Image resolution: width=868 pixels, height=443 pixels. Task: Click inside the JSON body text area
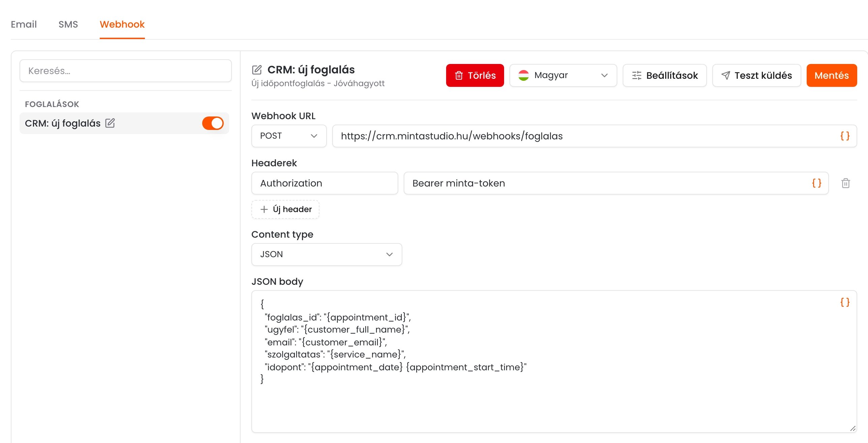pyautogui.click(x=554, y=362)
